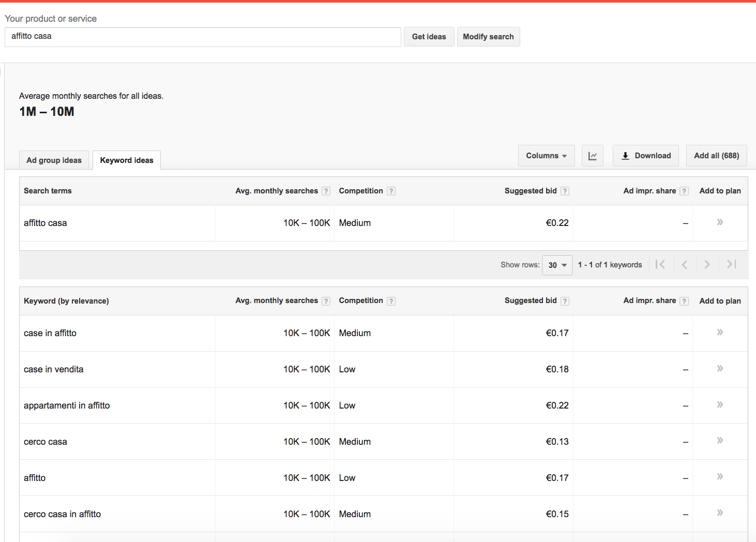Select the 'affitto casa' search term cell
756x542 pixels.
pyautogui.click(x=46, y=223)
